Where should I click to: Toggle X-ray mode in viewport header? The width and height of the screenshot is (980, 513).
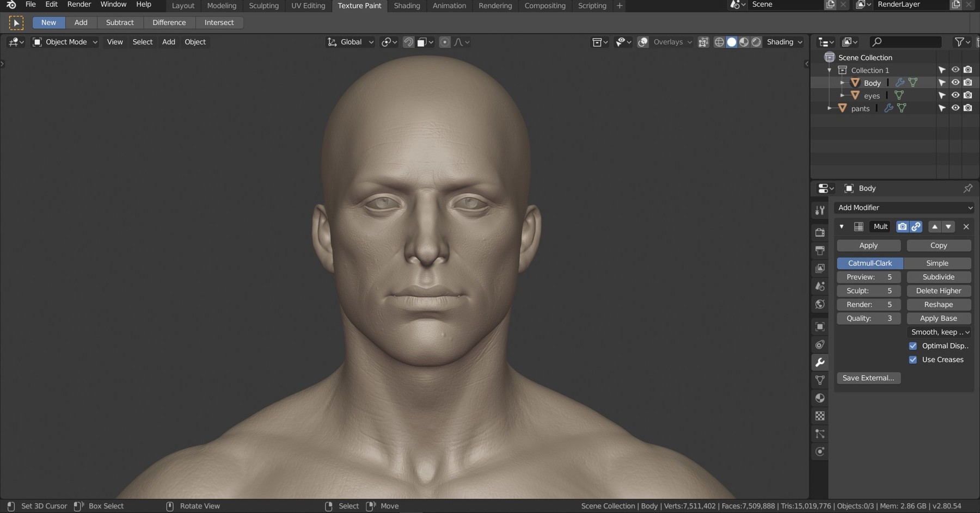[703, 42]
